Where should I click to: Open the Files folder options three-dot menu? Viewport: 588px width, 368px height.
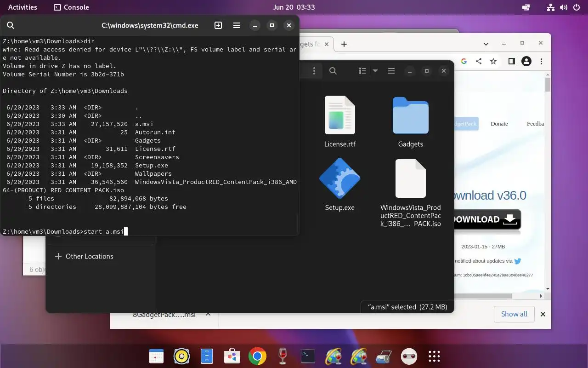pyautogui.click(x=314, y=71)
